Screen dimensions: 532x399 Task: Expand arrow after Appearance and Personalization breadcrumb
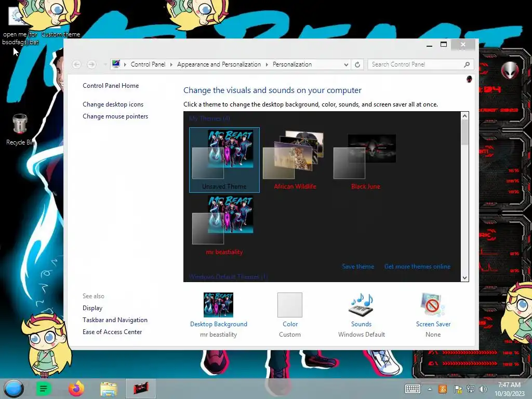pyautogui.click(x=267, y=64)
